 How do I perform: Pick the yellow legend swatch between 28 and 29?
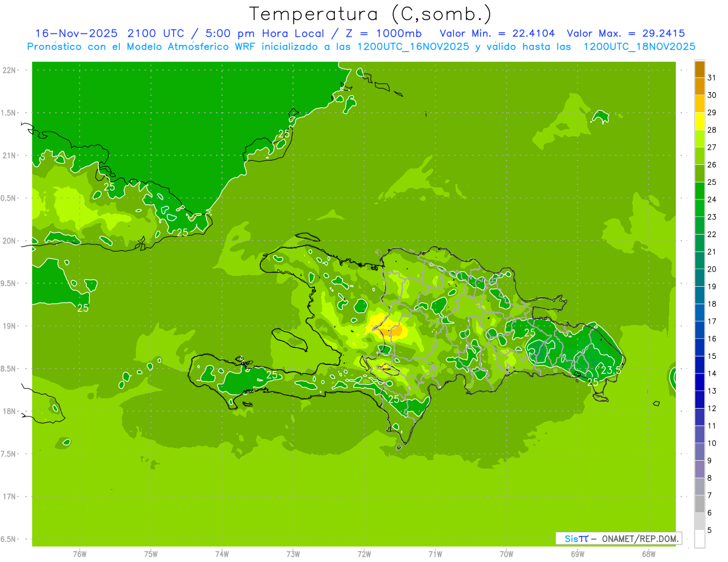(x=699, y=121)
